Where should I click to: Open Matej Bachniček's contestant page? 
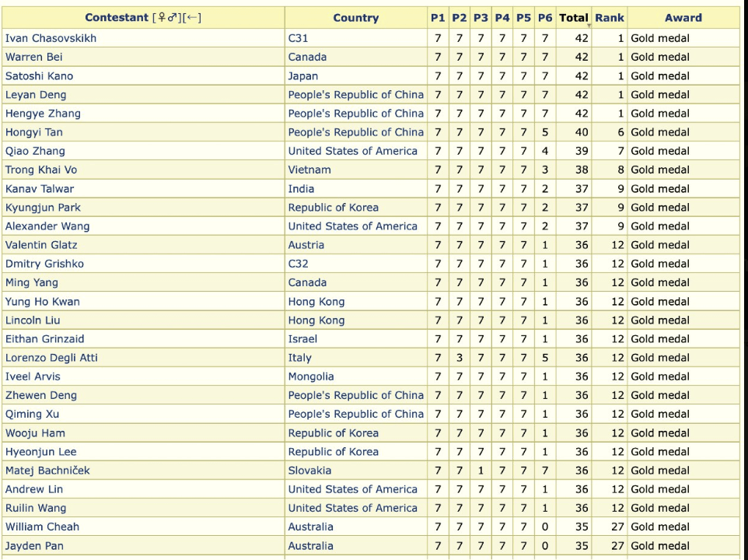pyautogui.click(x=47, y=471)
